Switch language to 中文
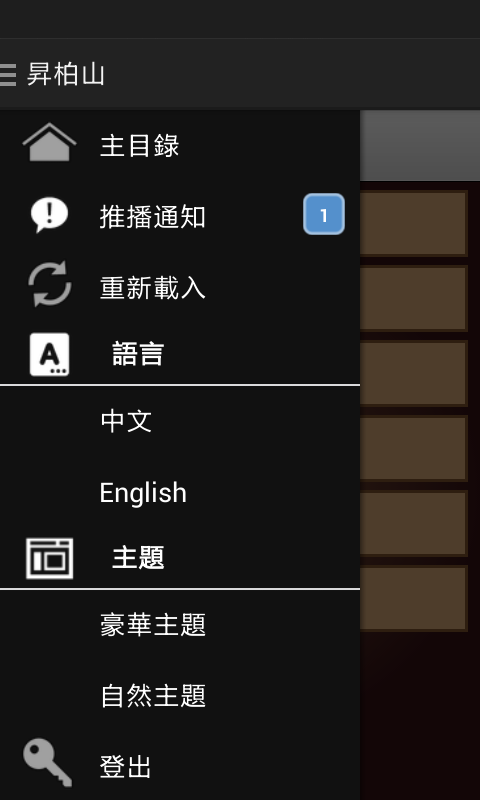 [180, 421]
